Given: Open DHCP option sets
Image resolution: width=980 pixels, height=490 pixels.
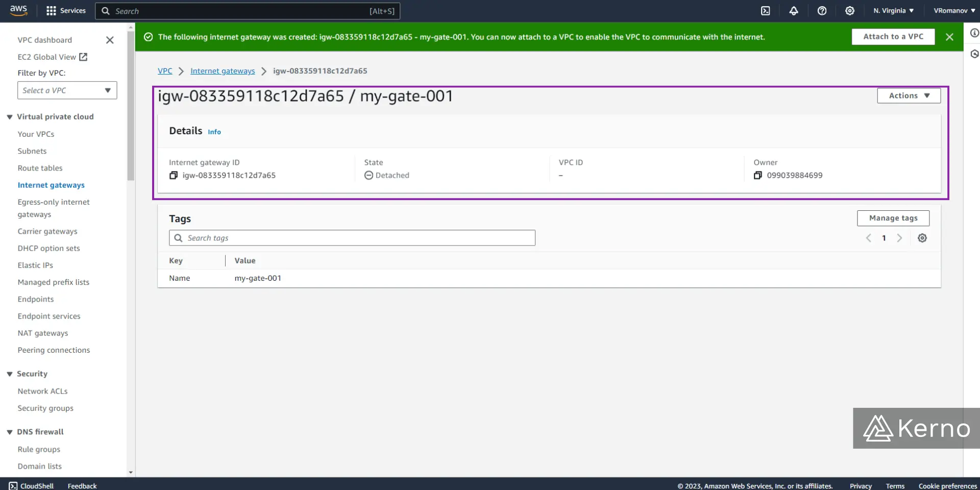Looking at the screenshot, I should click(49, 248).
